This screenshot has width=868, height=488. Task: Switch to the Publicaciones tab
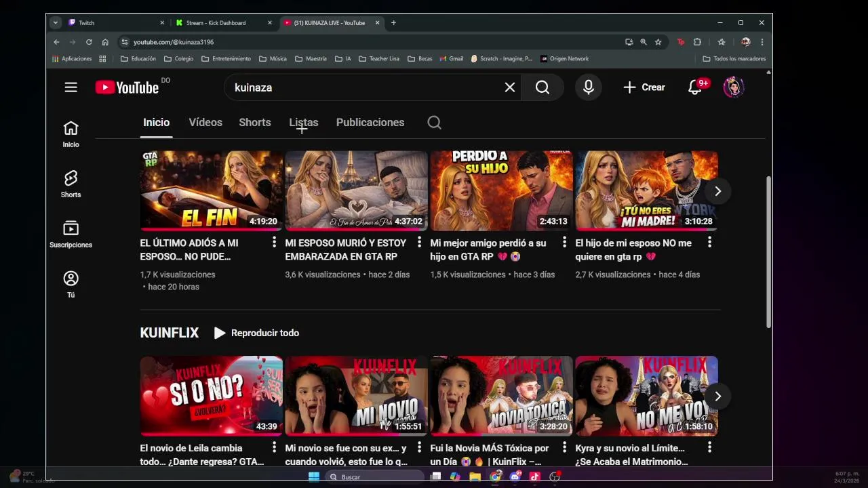370,123
